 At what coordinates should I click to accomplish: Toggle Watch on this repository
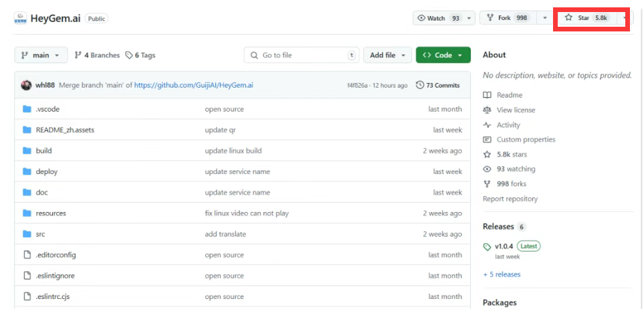[438, 18]
